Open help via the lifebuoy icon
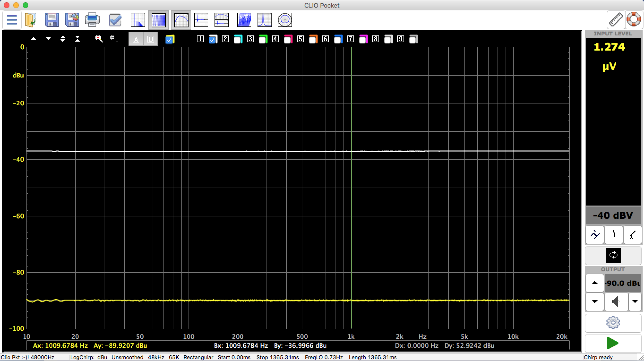This screenshot has width=644, height=361. tap(634, 20)
